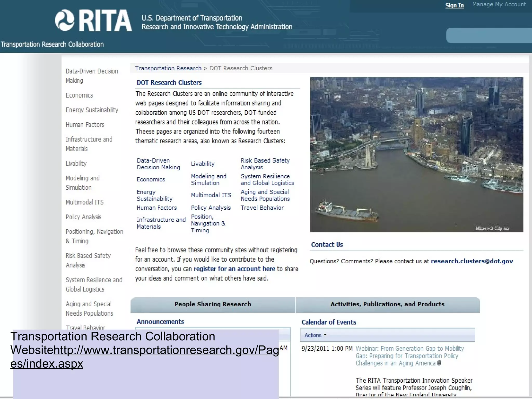The width and height of the screenshot is (532, 399).
Task: Email research.clusters@dot.gov contact link
Action: [472, 261]
